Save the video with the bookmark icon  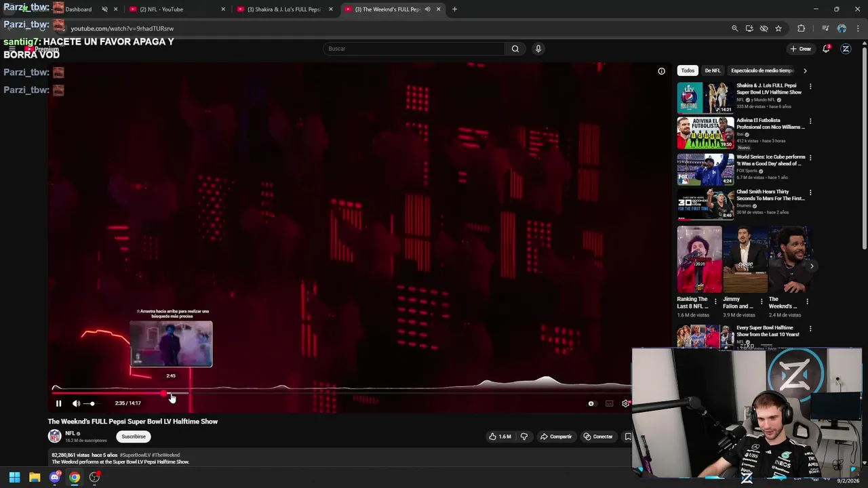pyautogui.click(x=628, y=436)
